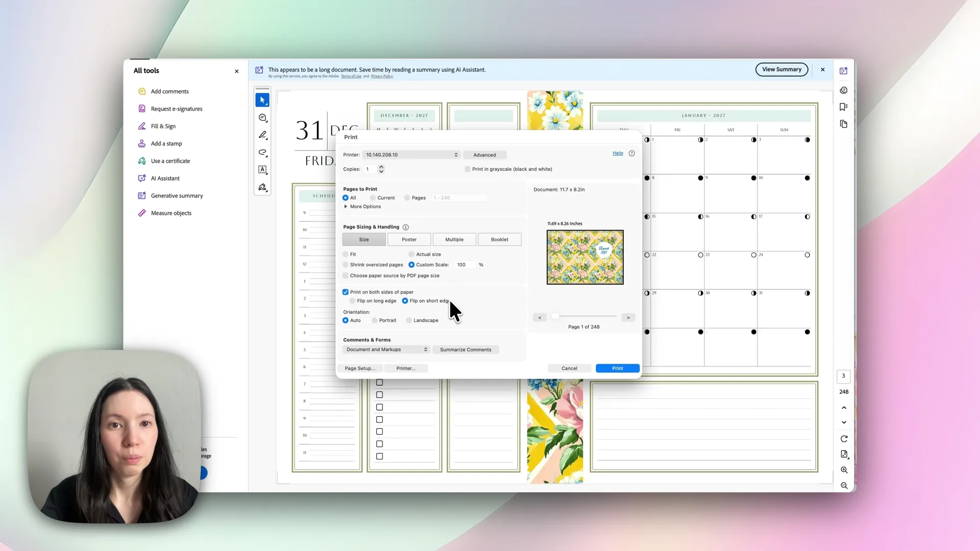Open Add a stamp tool
This screenshot has height=551, width=980.
(160, 143)
